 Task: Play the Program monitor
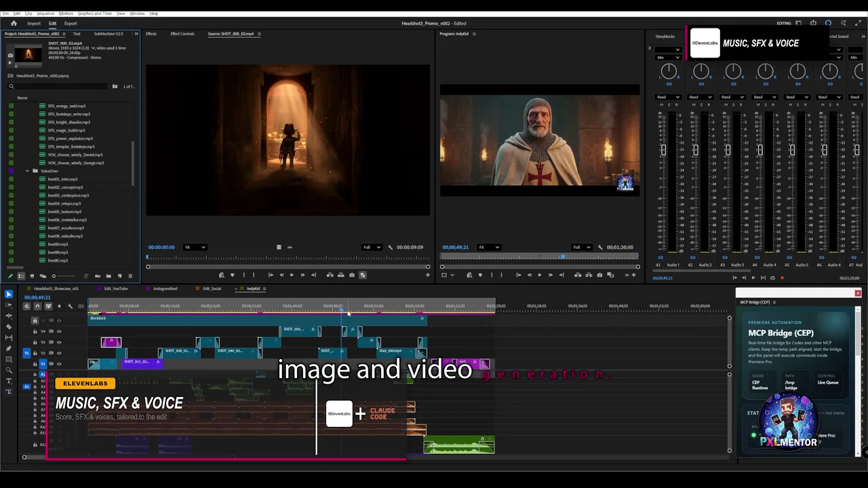[539, 274]
